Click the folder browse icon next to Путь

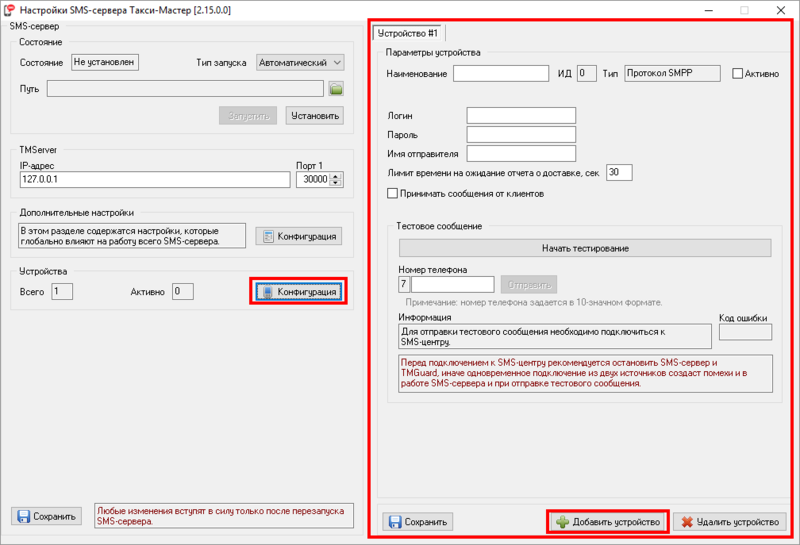coord(336,89)
